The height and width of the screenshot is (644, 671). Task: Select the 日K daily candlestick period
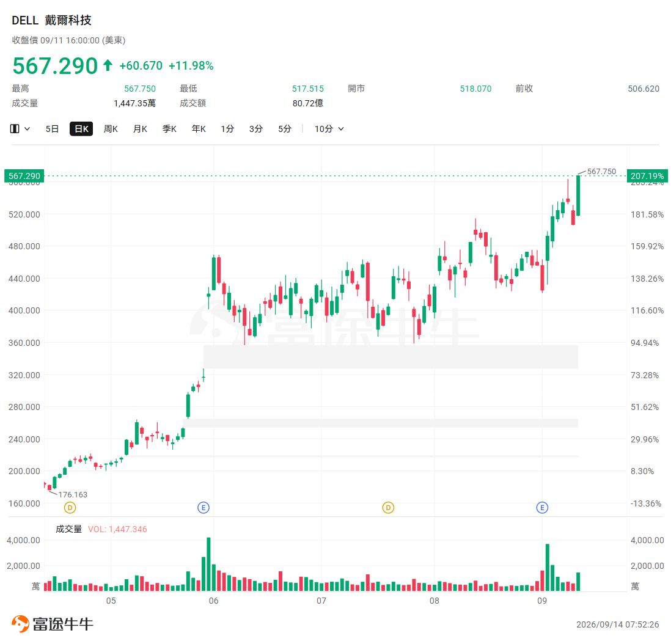click(x=81, y=129)
